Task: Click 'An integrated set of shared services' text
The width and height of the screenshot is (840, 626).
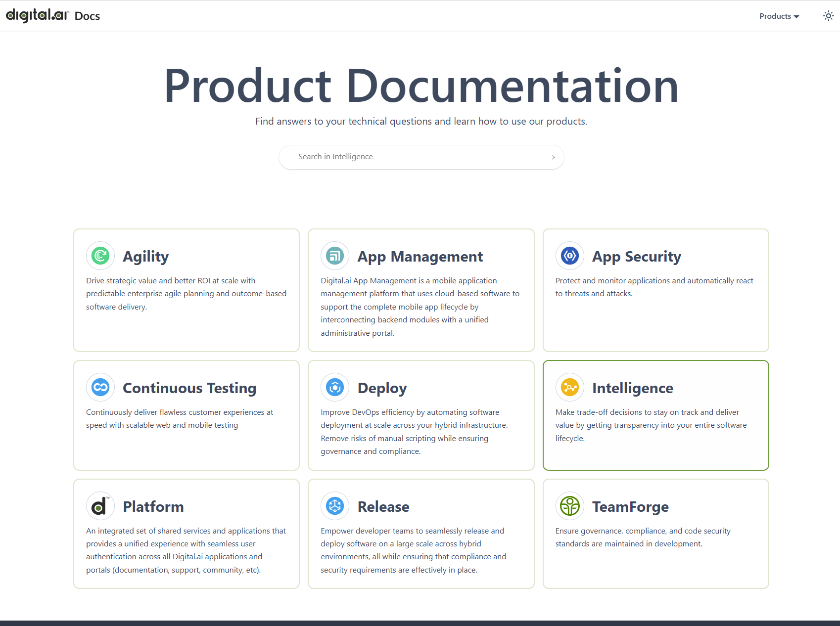Action: 186,550
